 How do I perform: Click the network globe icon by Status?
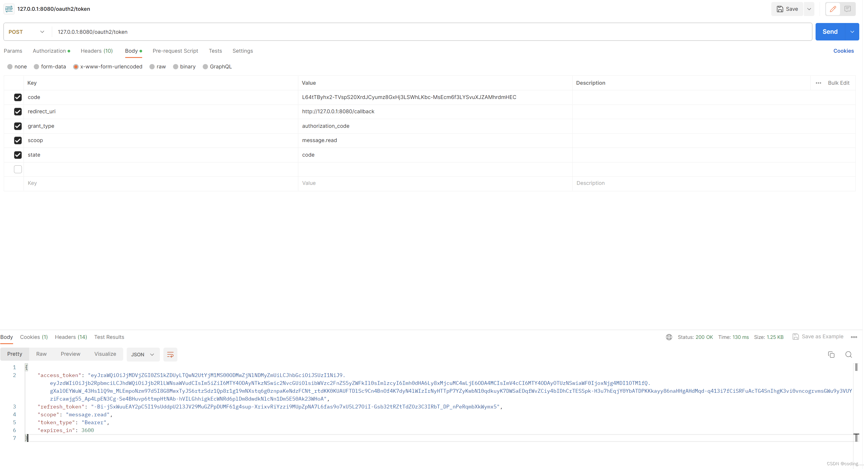669,337
